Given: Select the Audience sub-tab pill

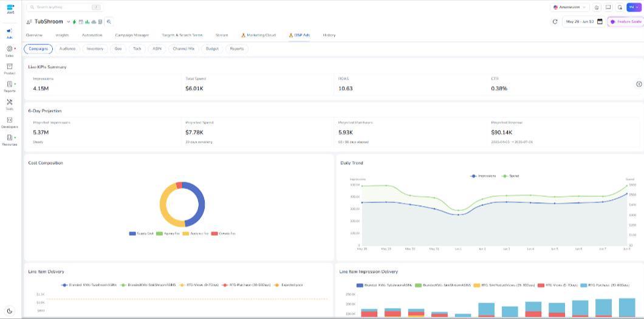Looking at the screenshot, I should [x=67, y=49].
